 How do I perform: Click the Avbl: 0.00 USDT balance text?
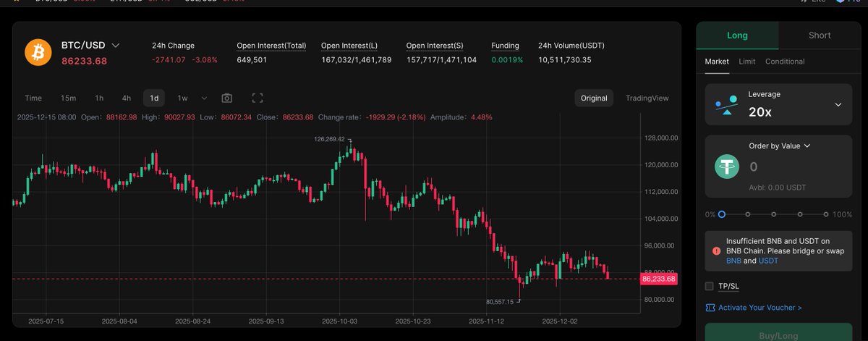(778, 188)
